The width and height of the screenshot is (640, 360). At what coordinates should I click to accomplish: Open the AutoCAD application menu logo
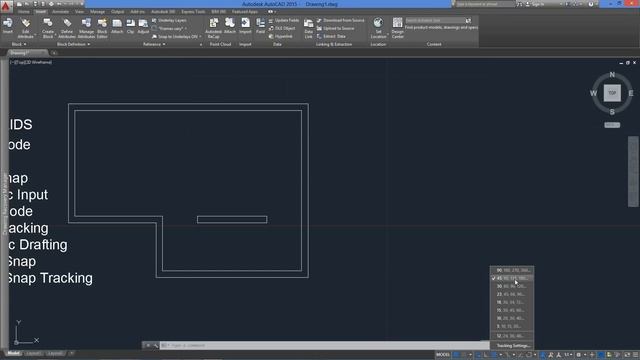[x=5, y=6]
